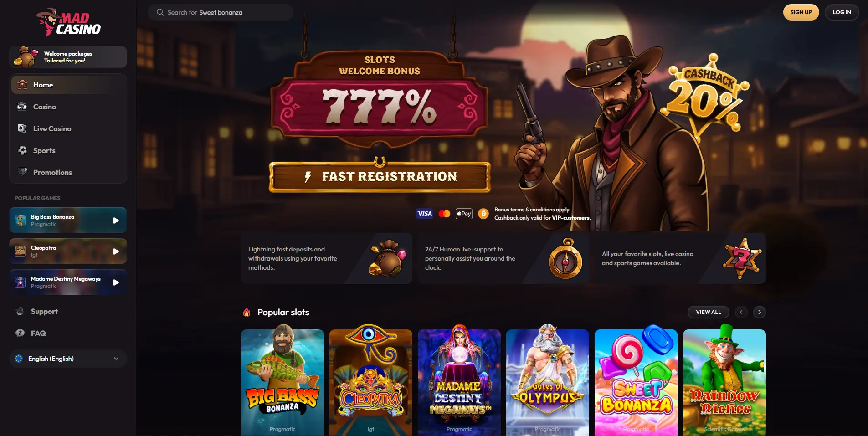Show previous popular slots with left arrow
The height and width of the screenshot is (436, 868).
(741, 312)
